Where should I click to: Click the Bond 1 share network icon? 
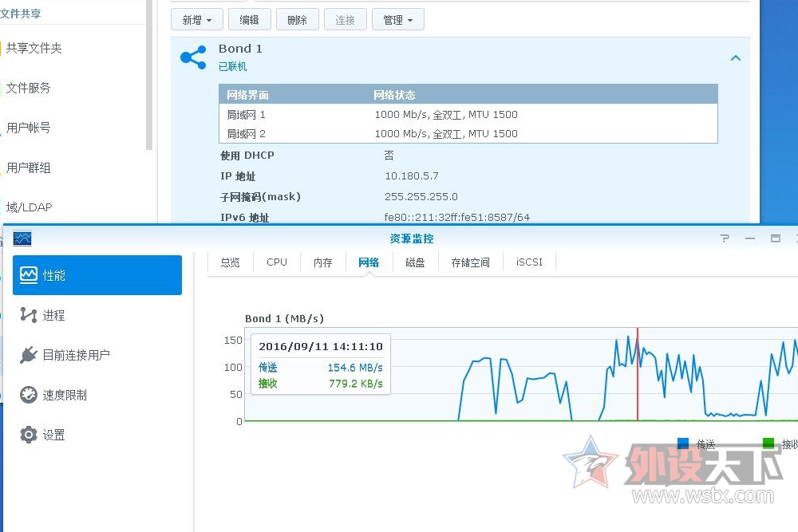(x=193, y=57)
